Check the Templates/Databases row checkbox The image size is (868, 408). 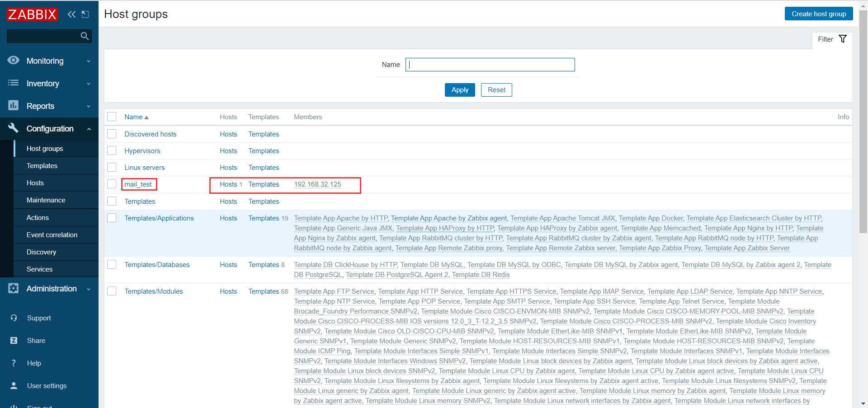point(112,264)
